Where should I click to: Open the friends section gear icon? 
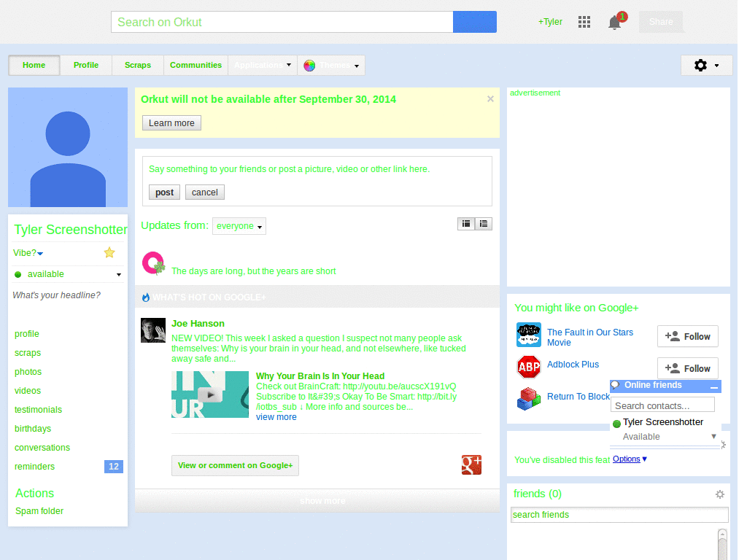720,494
